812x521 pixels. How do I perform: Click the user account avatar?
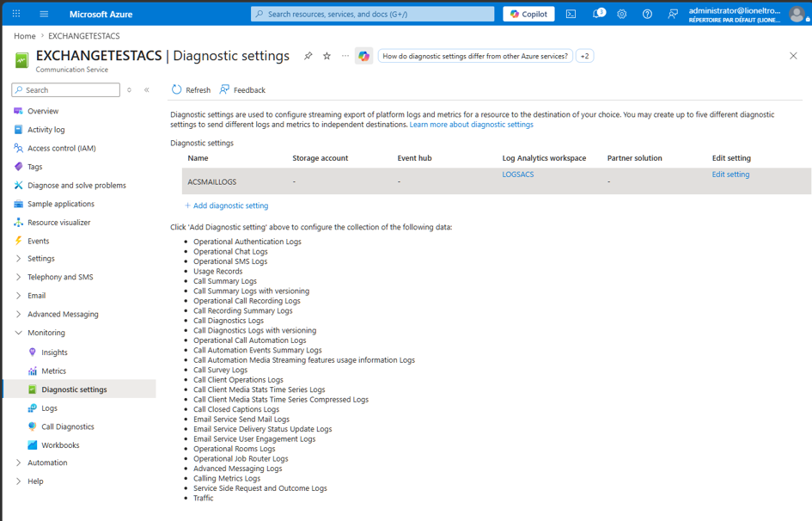click(797, 14)
